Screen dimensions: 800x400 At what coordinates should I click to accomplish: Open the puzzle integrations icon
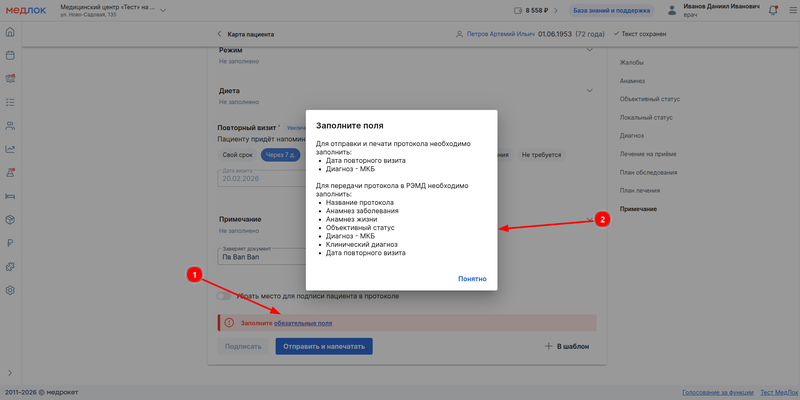coord(10,267)
